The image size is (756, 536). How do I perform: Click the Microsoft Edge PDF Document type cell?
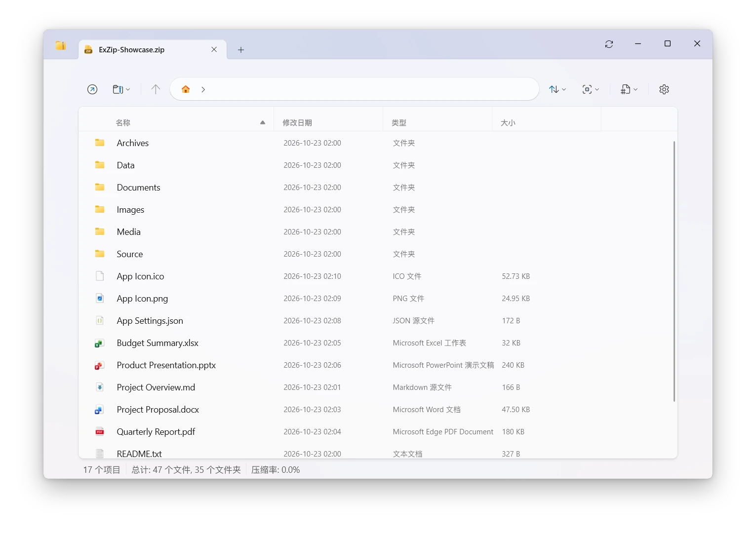tap(443, 432)
